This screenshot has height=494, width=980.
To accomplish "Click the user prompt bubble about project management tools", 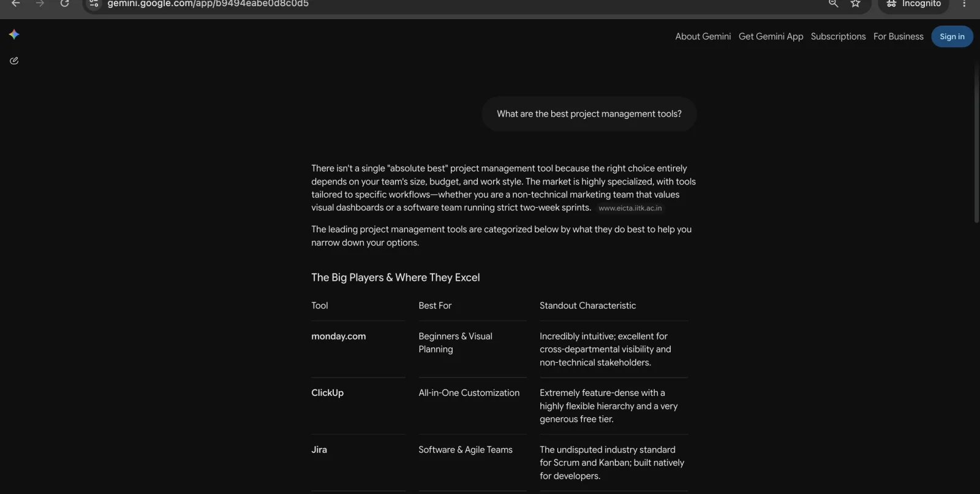I will point(589,114).
